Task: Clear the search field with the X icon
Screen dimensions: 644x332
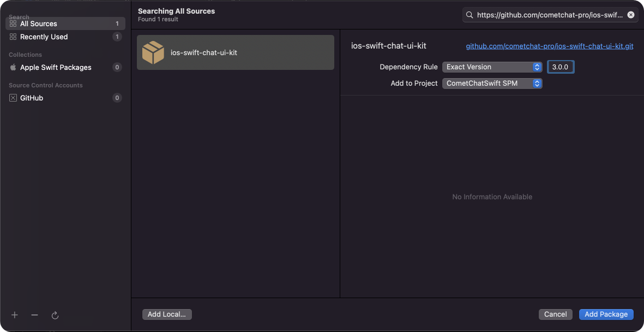Action: click(631, 15)
